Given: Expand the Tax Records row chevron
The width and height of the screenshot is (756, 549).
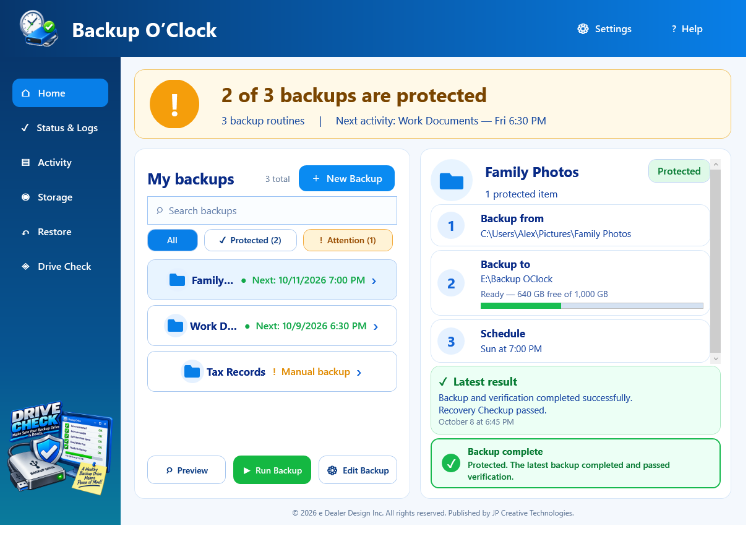Looking at the screenshot, I should (359, 373).
